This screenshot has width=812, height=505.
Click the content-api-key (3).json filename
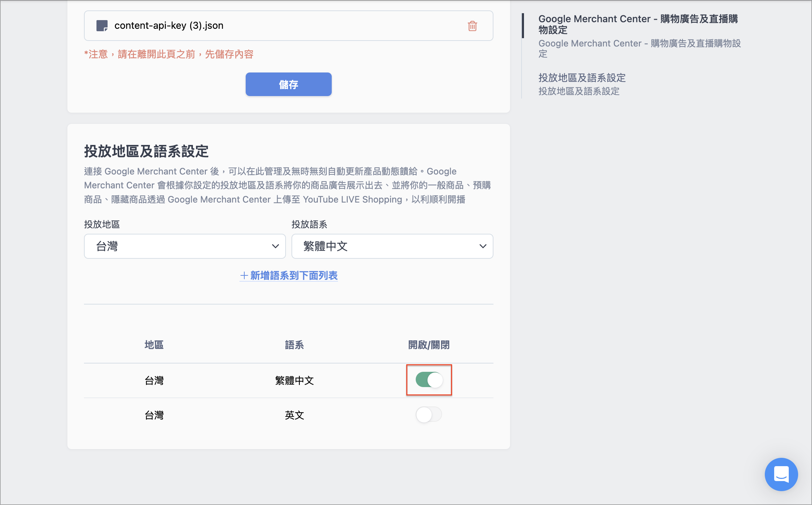[x=169, y=25]
